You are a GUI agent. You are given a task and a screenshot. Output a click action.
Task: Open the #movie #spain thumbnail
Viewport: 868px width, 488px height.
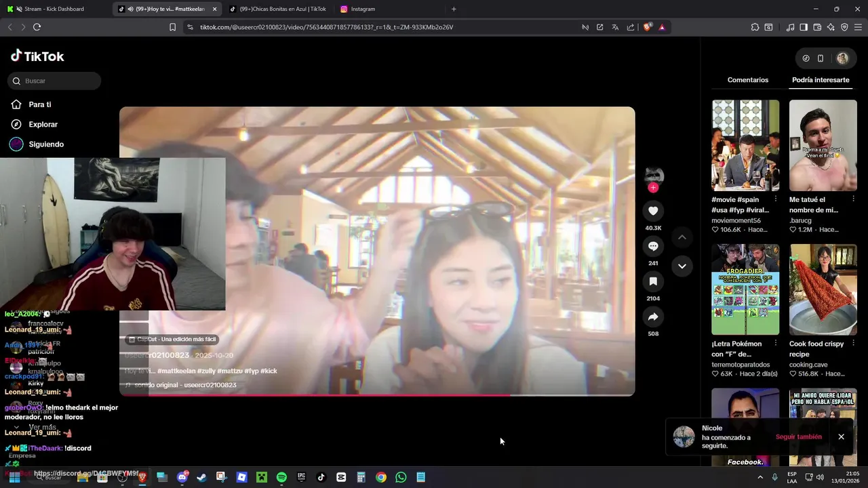pos(745,146)
